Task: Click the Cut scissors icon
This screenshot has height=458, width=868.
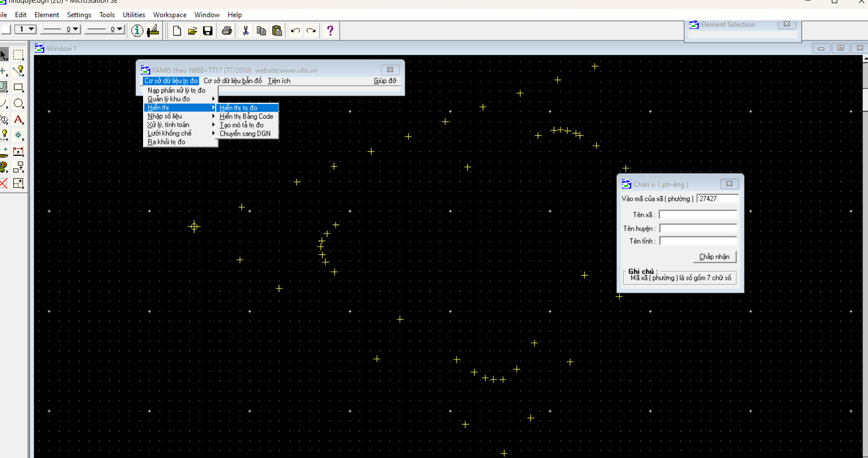Action: [x=246, y=31]
